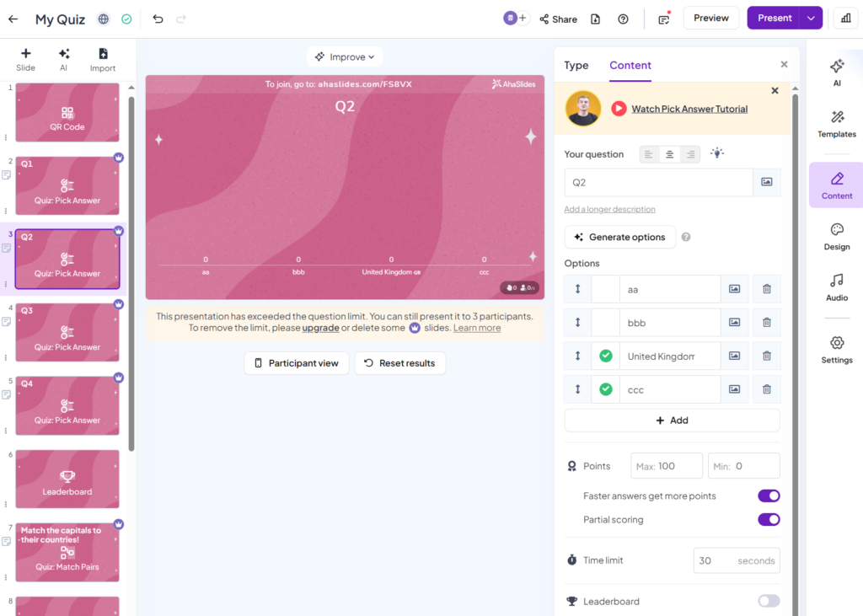Turn off Partial scoring toggle
Image resolution: width=863 pixels, height=616 pixels.
pos(768,520)
